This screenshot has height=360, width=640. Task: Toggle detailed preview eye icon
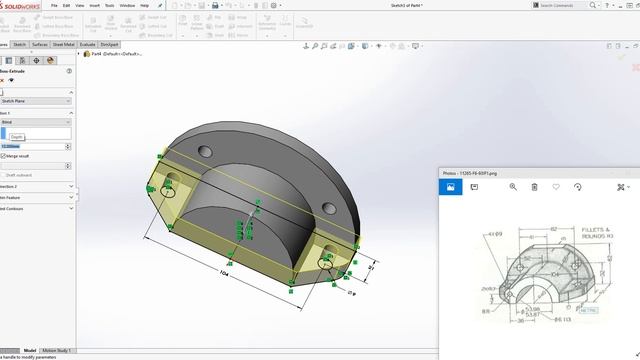point(11,80)
